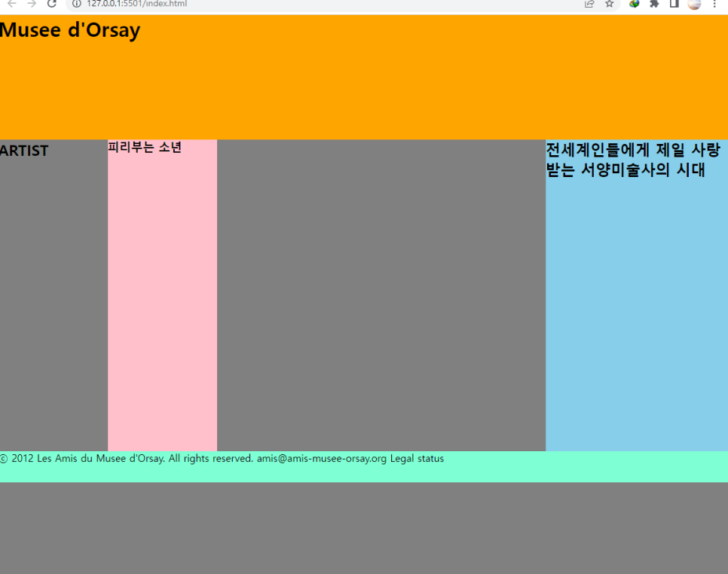This screenshot has width=728, height=574.
Task: Toggle the browser side panel icon
Action: pyautogui.click(x=674, y=4)
